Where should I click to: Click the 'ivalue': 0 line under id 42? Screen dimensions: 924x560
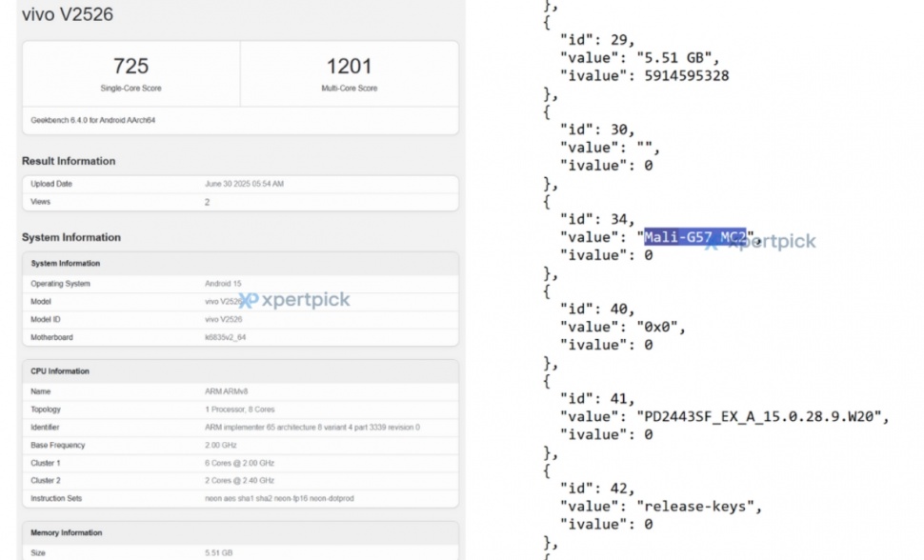607,524
